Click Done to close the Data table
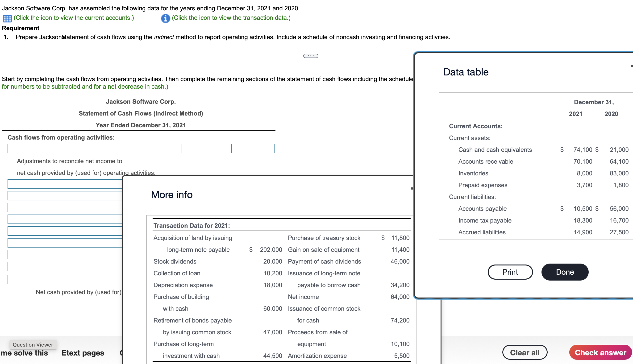 click(564, 272)
